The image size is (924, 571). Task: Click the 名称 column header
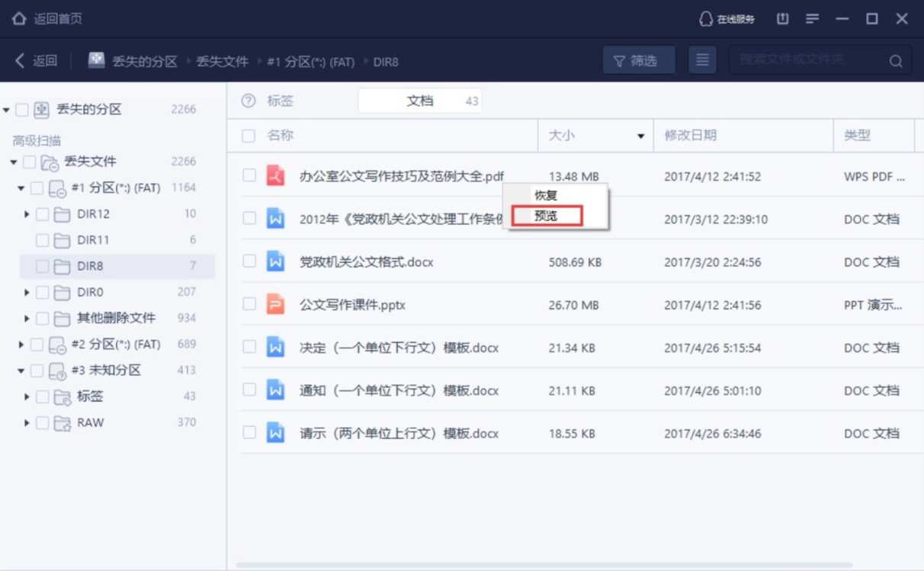pyautogui.click(x=280, y=135)
